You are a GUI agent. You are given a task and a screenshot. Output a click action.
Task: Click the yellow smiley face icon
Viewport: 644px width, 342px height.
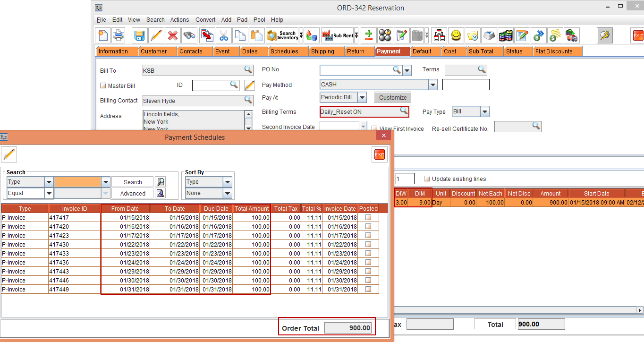(x=456, y=35)
